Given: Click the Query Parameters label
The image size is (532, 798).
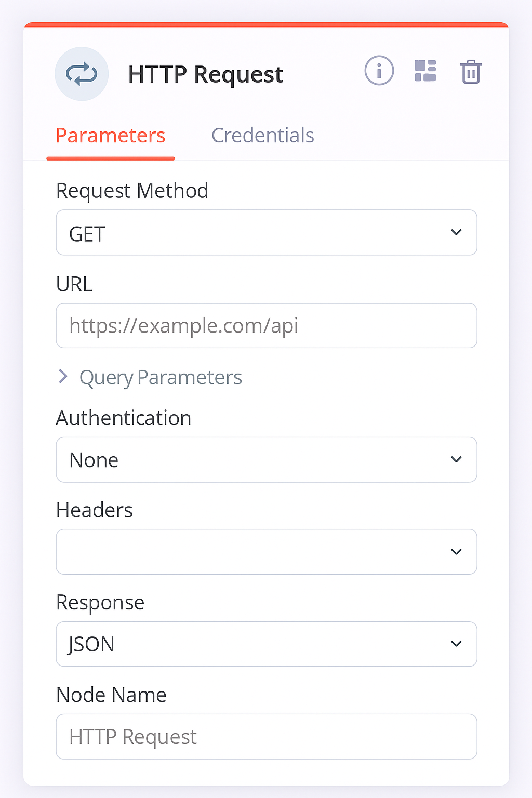Looking at the screenshot, I should point(161,377).
